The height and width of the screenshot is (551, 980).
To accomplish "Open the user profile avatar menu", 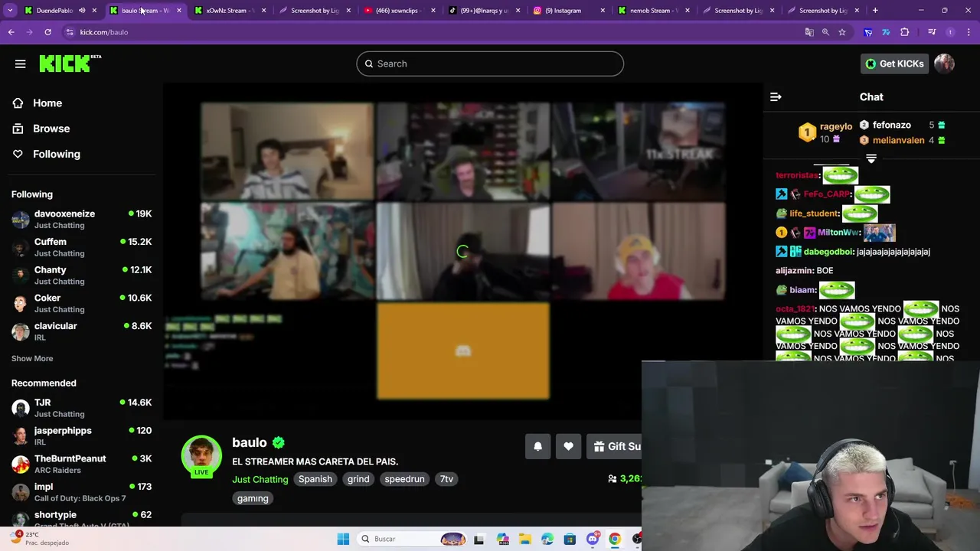I will point(944,64).
